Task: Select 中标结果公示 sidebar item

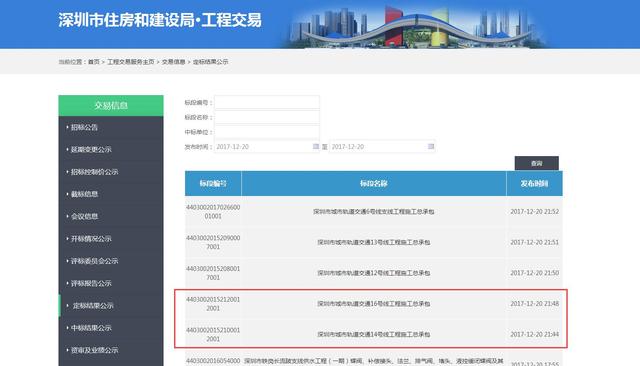Action: pos(91,328)
